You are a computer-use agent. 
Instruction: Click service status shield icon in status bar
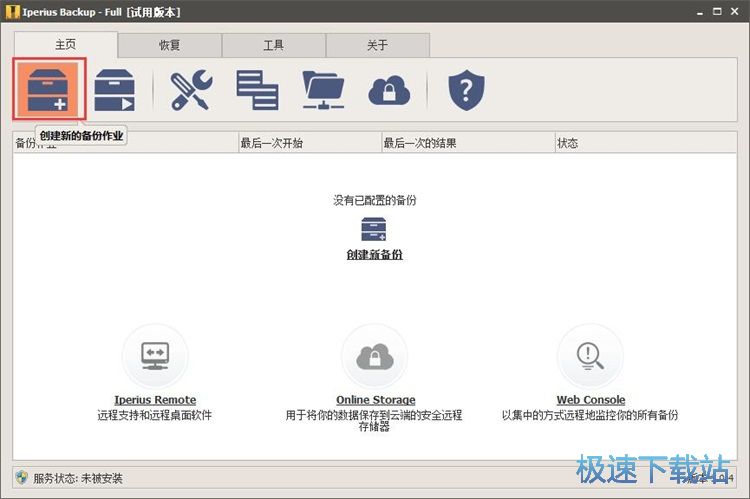(x=22, y=477)
